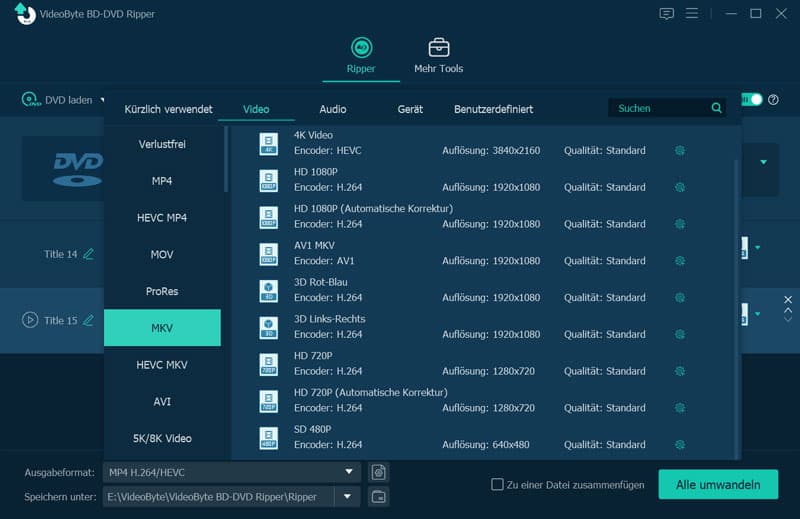Switch to the Gerät tab
This screenshot has width=800, height=519.
coord(410,109)
